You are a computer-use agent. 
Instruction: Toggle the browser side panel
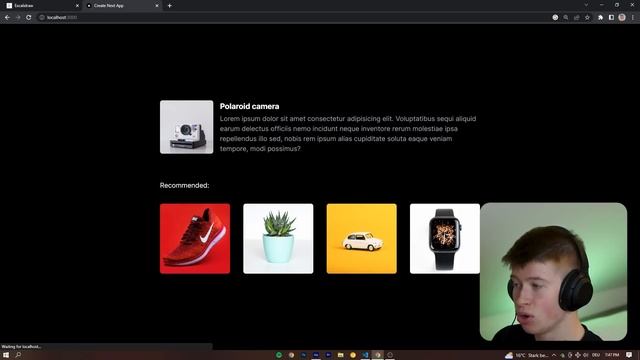pyautogui.click(x=611, y=18)
